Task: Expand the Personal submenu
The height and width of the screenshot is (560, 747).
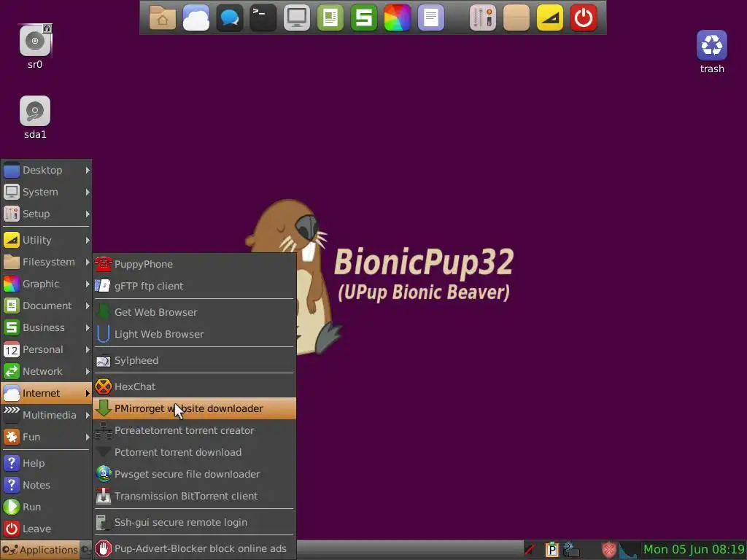Action: (x=46, y=349)
